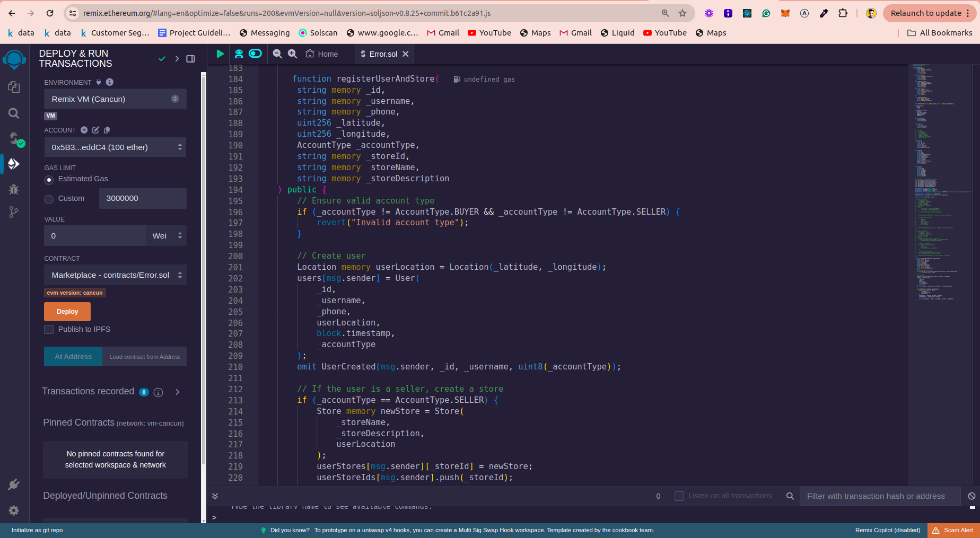This screenshot has width=980, height=538.
Task: Open the Git source control sidebar icon
Action: pyautogui.click(x=14, y=213)
